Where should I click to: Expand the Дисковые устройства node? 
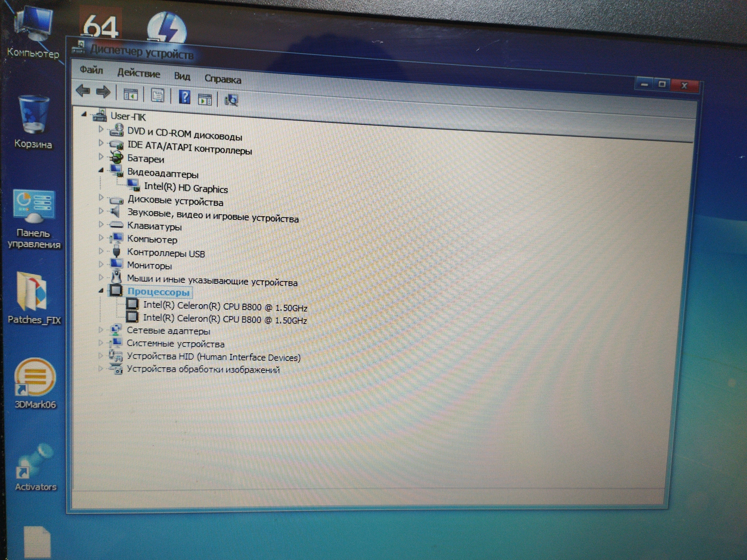click(x=101, y=198)
